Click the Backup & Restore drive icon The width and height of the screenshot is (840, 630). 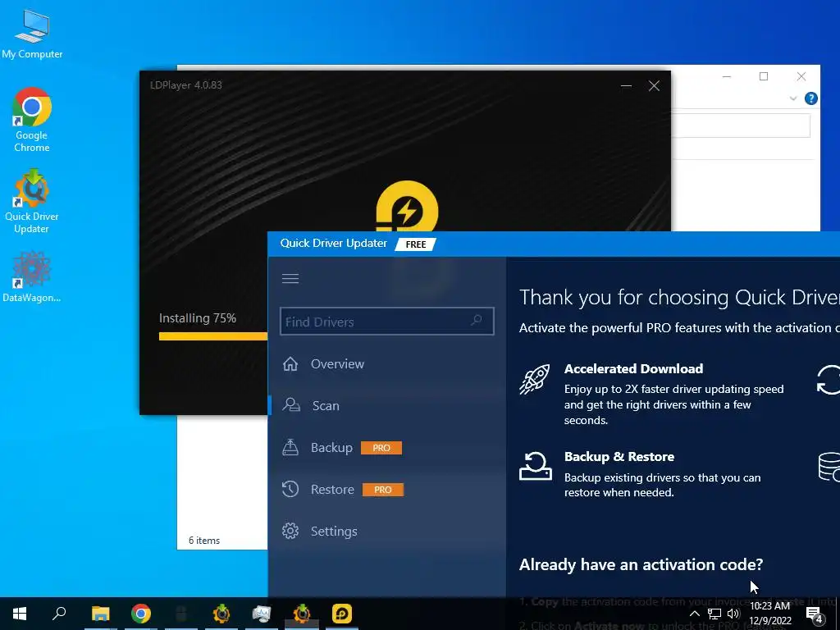click(535, 466)
